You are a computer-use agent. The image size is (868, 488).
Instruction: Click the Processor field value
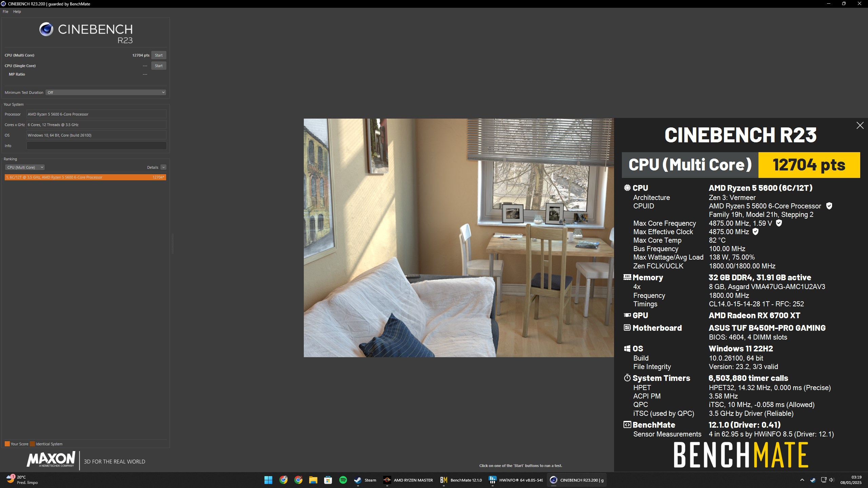tap(96, 114)
